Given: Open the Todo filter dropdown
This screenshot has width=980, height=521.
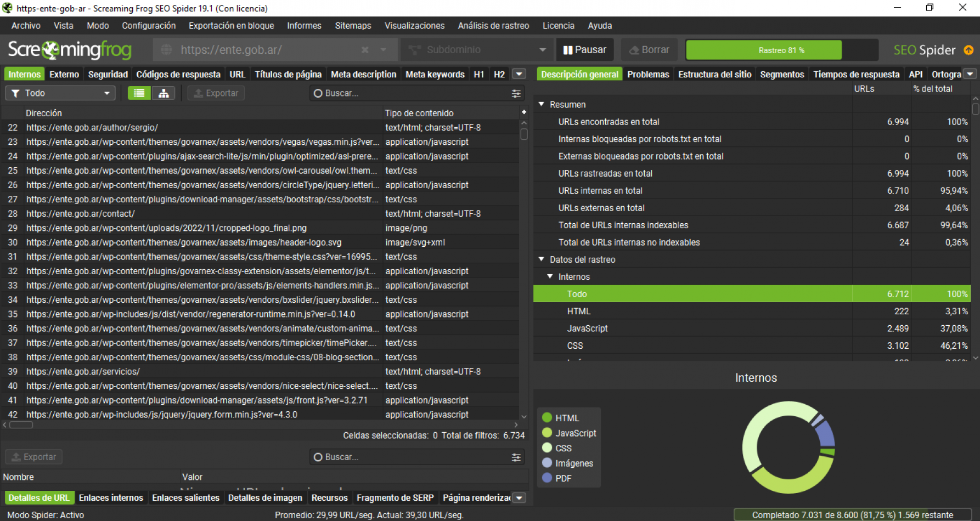Looking at the screenshot, I should coord(60,93).
